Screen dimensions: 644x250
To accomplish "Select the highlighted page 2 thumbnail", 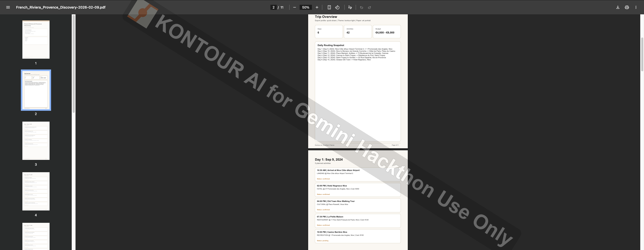I will pos(36,90).
